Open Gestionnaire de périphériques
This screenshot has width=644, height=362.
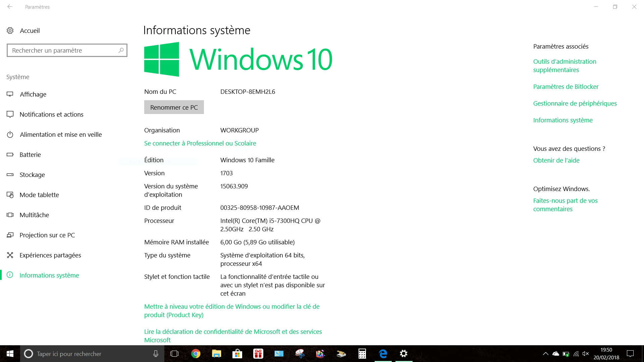coord(575,103)
